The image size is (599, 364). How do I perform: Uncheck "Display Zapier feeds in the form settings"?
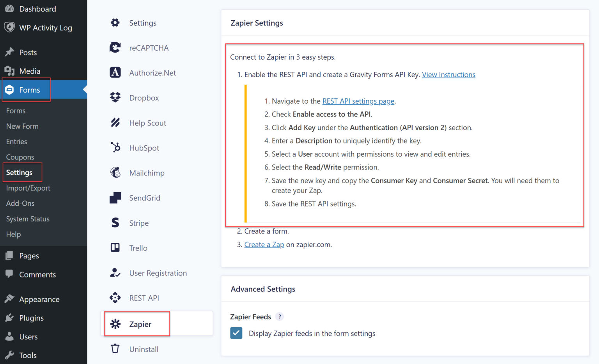(236, 333)
